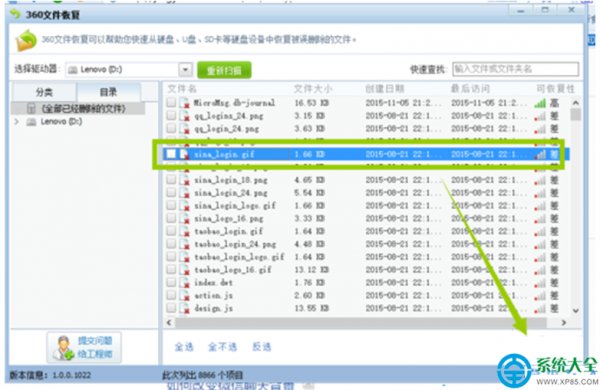Tick checkbox for sina_login_18.png
Image resolution: width=600 pixels, height=390 pixels.
(x=171, y=179)
